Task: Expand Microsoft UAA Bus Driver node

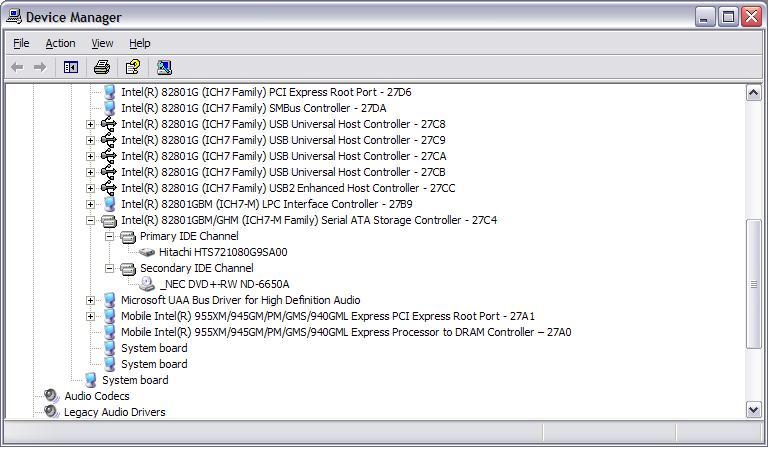Action: (90, 300)
